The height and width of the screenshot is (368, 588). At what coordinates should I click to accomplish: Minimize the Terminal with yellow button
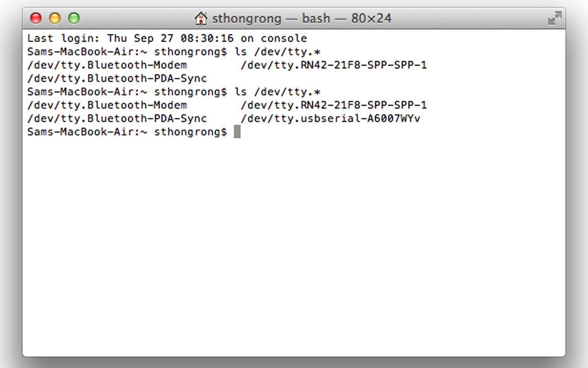55,18
